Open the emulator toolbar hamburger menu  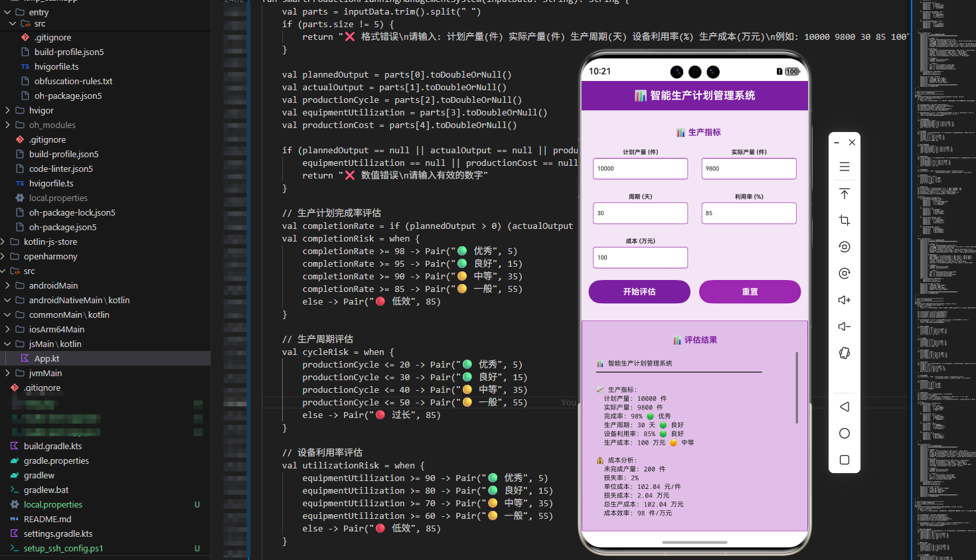(845, 167)
